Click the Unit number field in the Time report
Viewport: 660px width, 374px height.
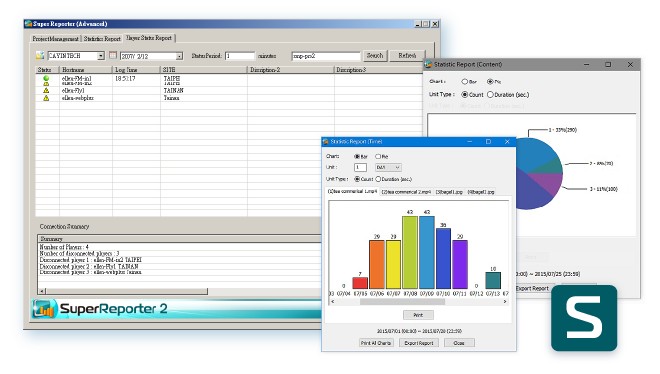[x=360, y=167]
